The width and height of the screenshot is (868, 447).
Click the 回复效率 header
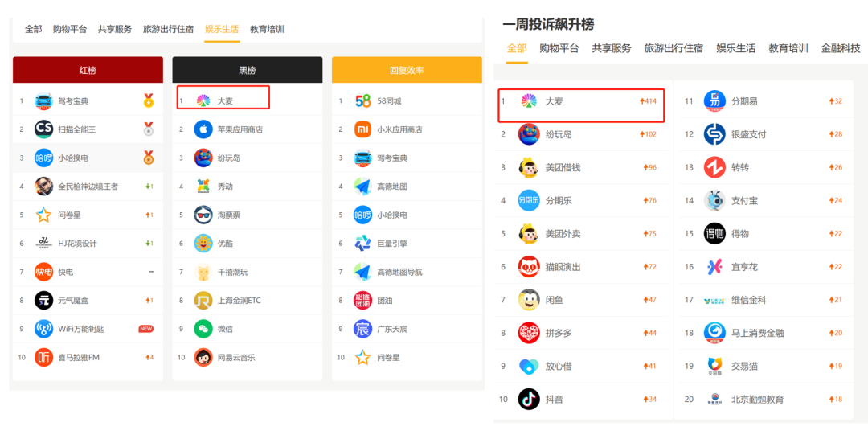click(407, 70)
